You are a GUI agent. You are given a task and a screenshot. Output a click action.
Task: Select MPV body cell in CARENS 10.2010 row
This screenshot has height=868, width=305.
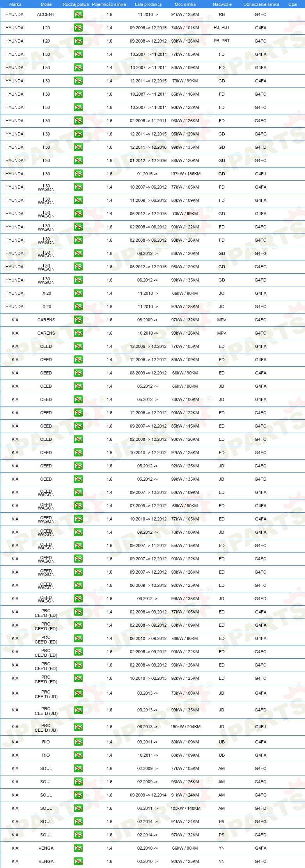point(222,333)
